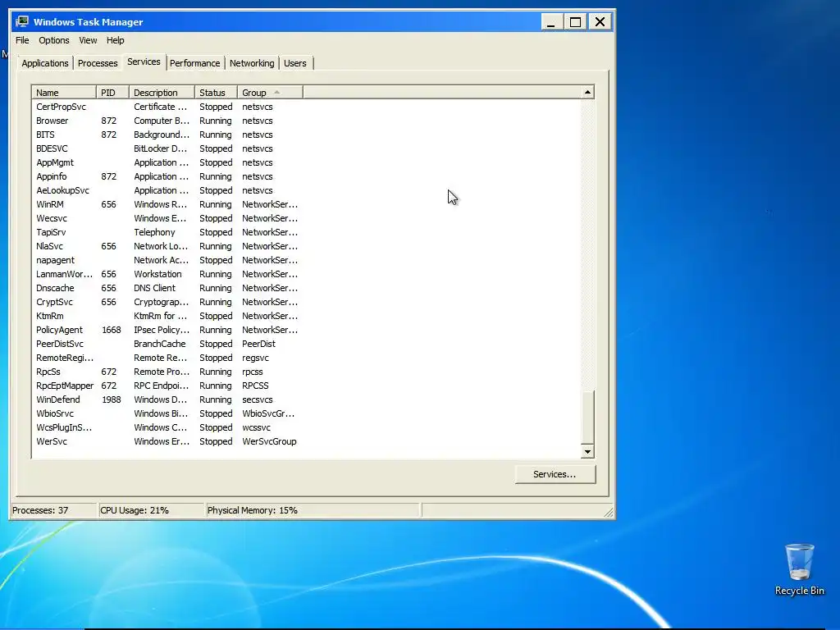Click the scrollbar down arrow
840x630 pixels.
click(587, 452)
